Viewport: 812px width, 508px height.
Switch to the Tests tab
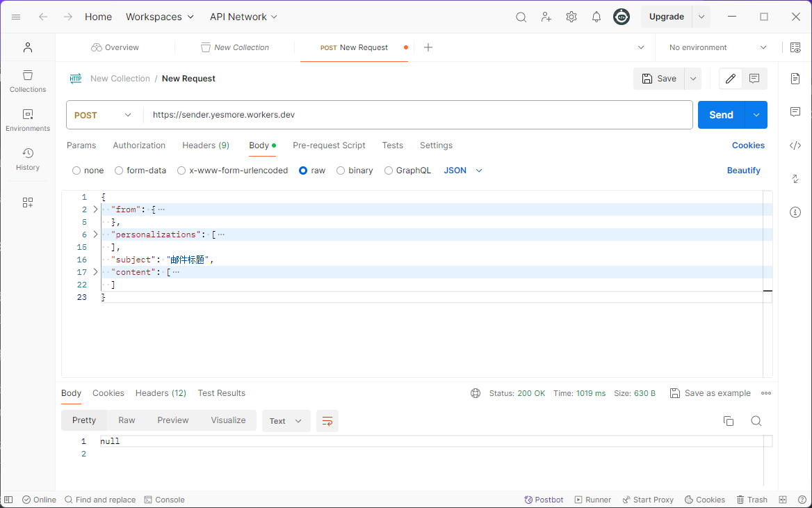coord(393,145)
